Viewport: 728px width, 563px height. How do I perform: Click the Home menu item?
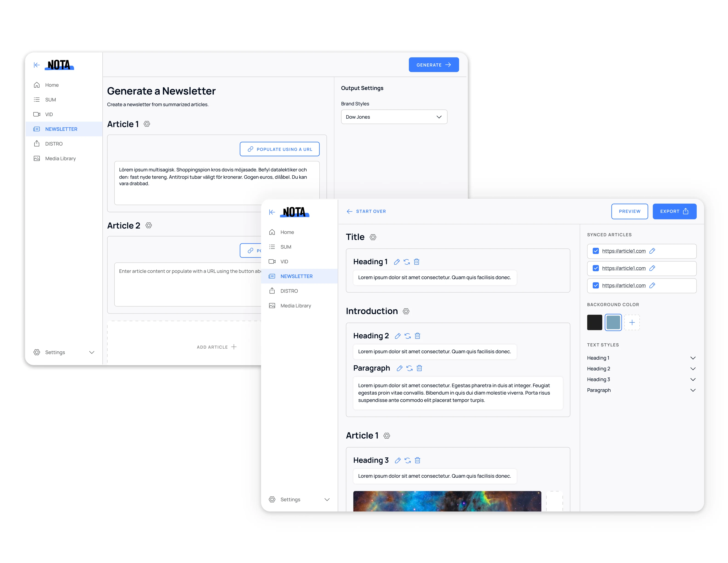[51, 85]
